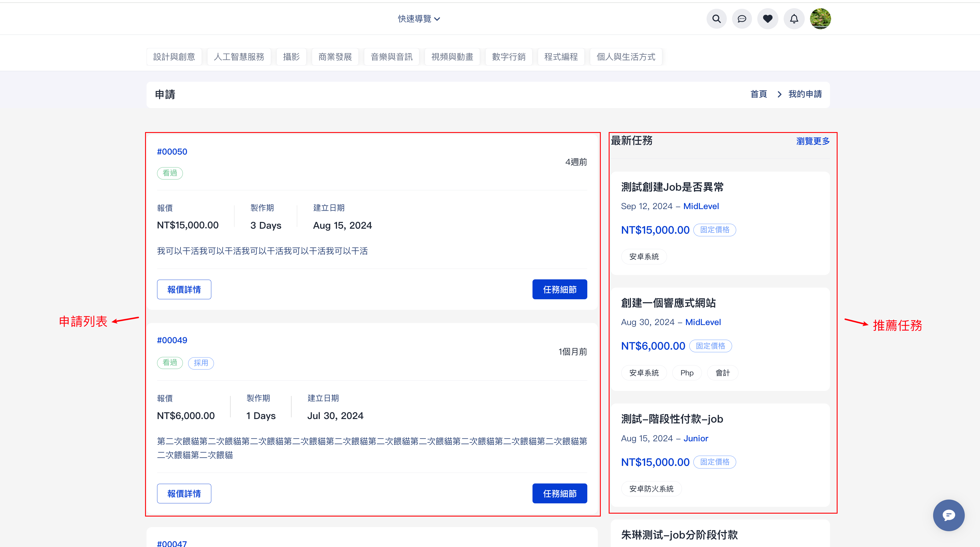980x547 pixels.
Task: Open application link #00050
Action: (172, 152)
